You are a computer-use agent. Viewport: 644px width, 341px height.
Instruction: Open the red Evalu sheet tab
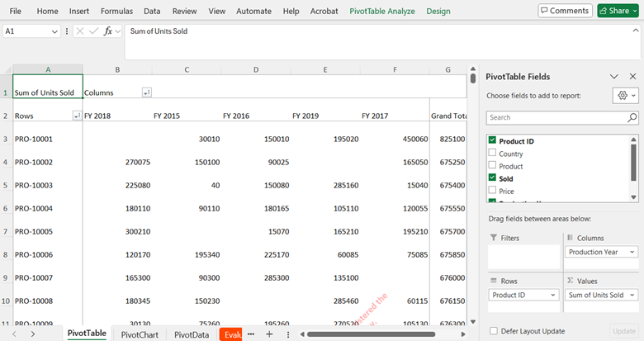coord(231,334)
